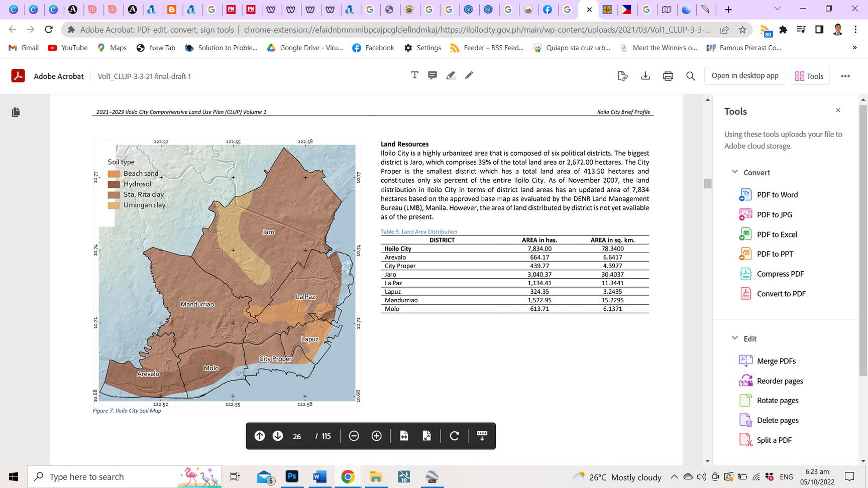Viewport: 868px width, 488px height.
Task: Print the document
Action: tap(668, 76)
